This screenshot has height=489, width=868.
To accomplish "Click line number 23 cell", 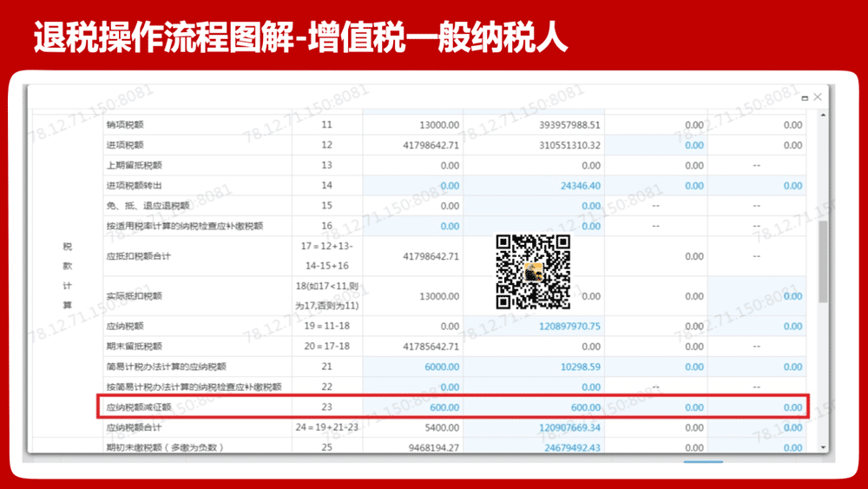I will pyautogui.click(x=326, y=407).
